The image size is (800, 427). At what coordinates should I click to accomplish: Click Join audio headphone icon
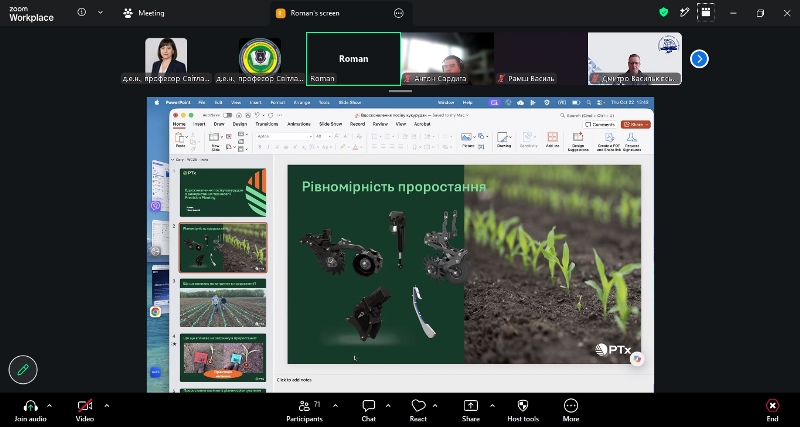(31, 406)
